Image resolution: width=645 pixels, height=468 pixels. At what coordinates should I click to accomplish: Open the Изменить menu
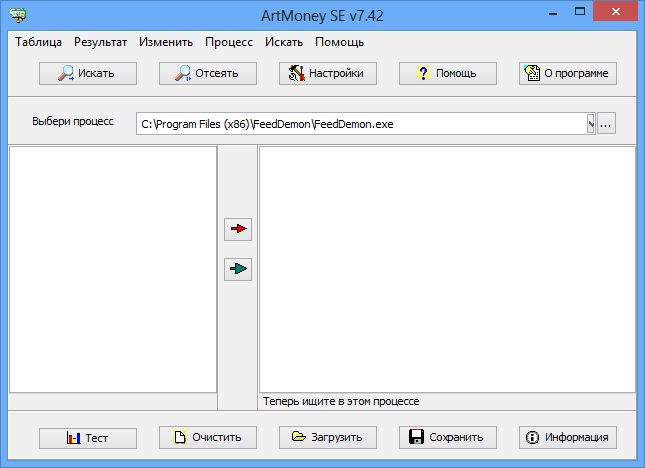(166, 42)
